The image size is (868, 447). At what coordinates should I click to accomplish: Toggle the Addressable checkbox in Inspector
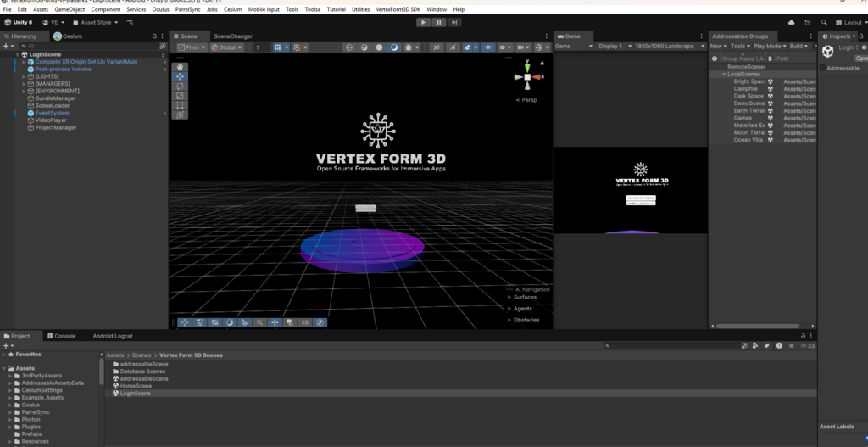click(822, 68)
